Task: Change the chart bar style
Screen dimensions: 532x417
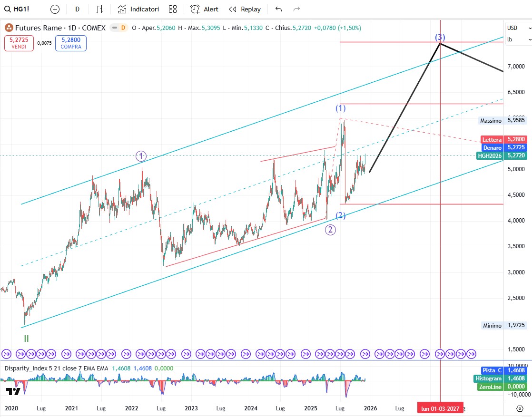Action: (x=99, y=9)
